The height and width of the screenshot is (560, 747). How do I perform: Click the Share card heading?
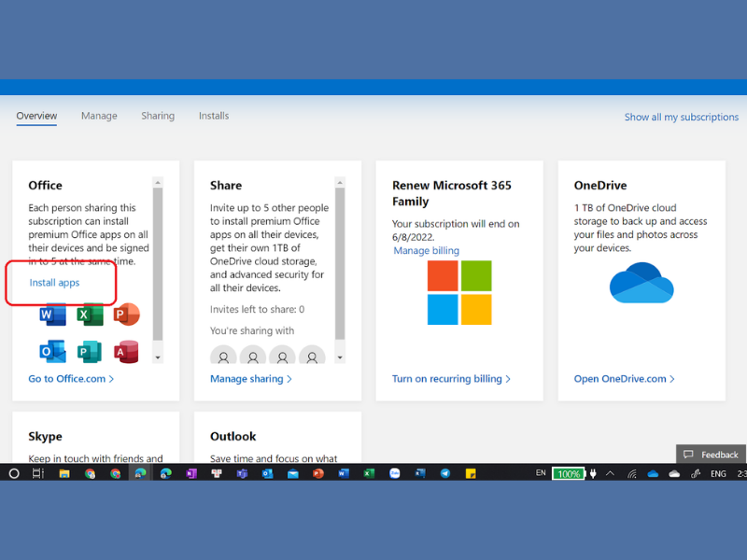[x=226, y=185]
